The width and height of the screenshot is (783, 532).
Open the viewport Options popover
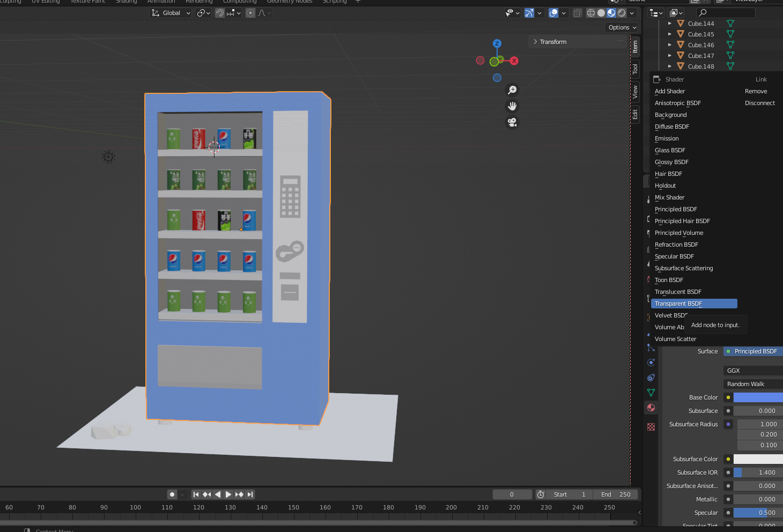pos(622,27)
